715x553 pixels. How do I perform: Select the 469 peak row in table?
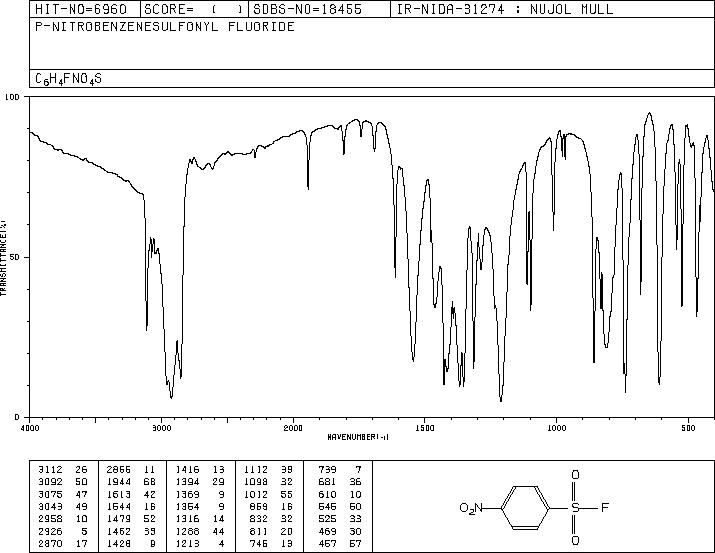tap(340, 531)
